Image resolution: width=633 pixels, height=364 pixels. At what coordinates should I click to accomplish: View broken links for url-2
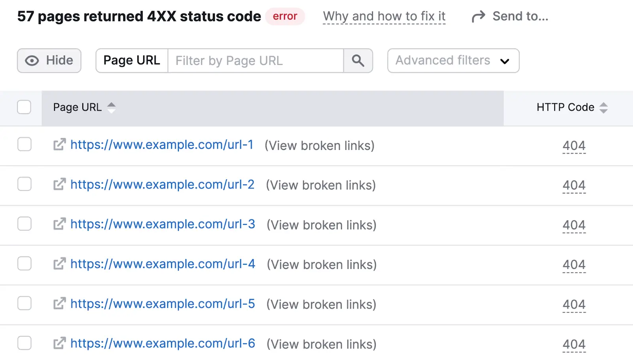pos(320,184)
